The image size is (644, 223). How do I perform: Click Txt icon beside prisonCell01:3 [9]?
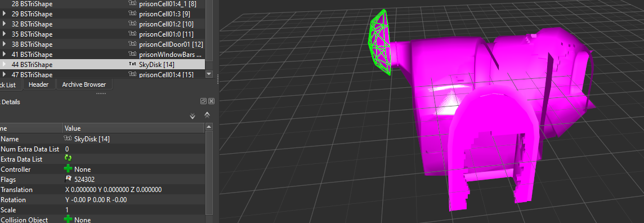pos(132,13)
